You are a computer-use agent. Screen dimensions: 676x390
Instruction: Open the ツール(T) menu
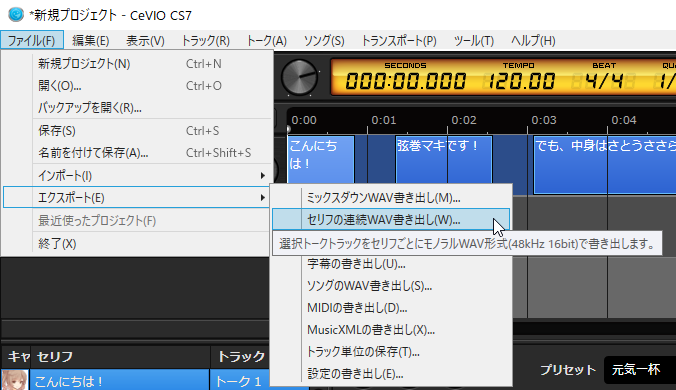point(473,41)
